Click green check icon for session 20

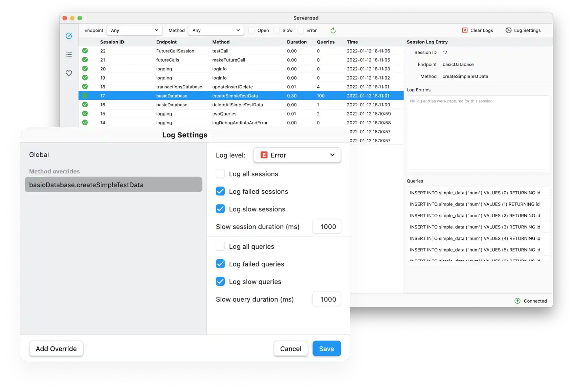point(85,69)
